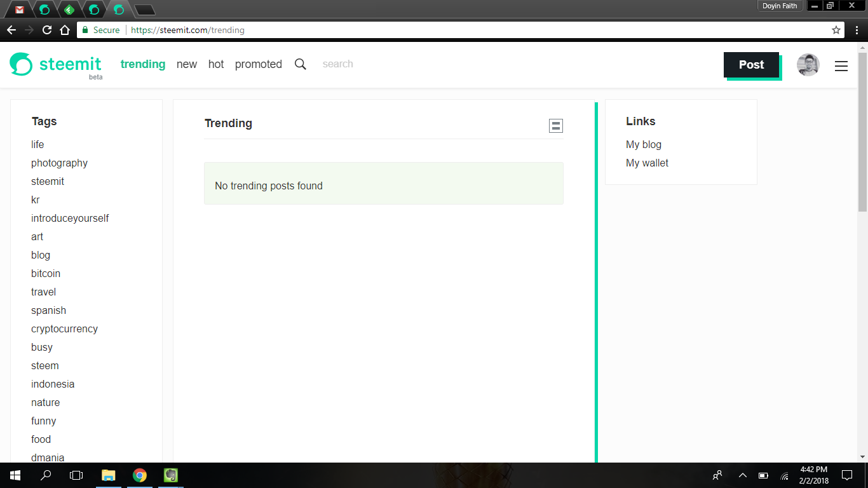Open the My wallet link

click(647, 163)
